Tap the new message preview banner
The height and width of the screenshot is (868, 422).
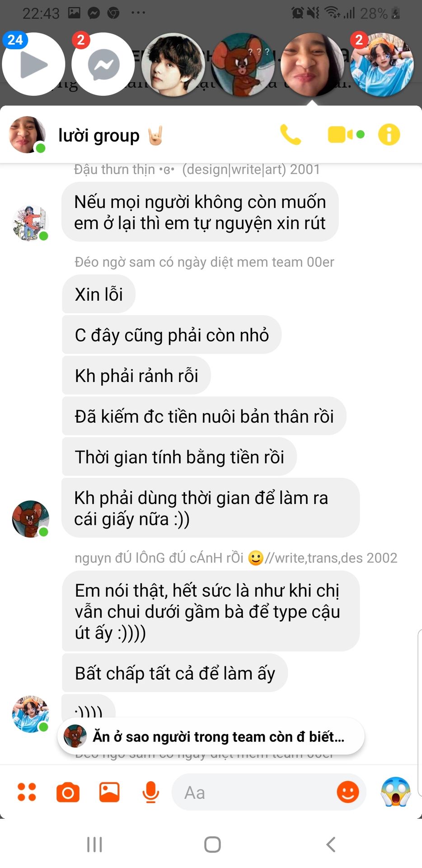211,736
